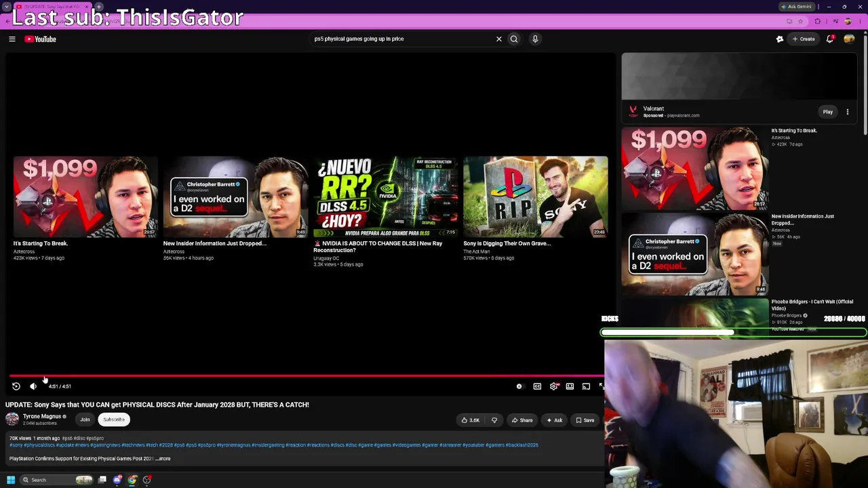
Task: Go to YouTube home via logo
Action: tap(41, 39)
